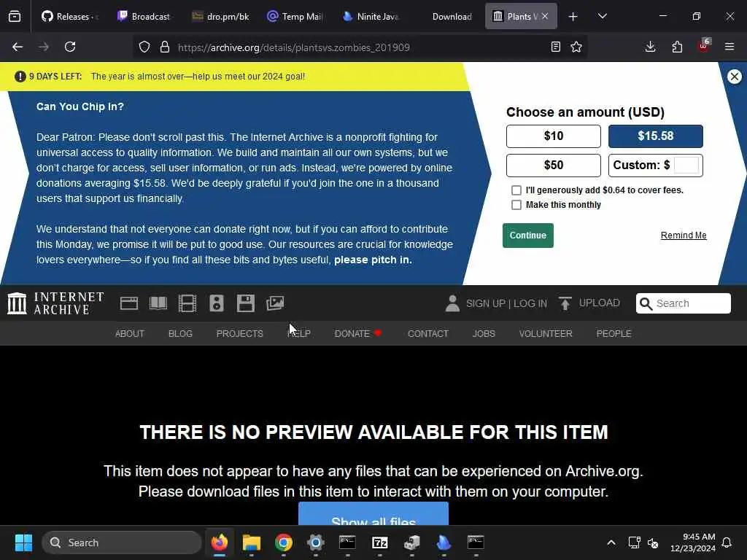747x560 pixels.
Task: Open CONTACT navigation link
Action: coord(427,334)
